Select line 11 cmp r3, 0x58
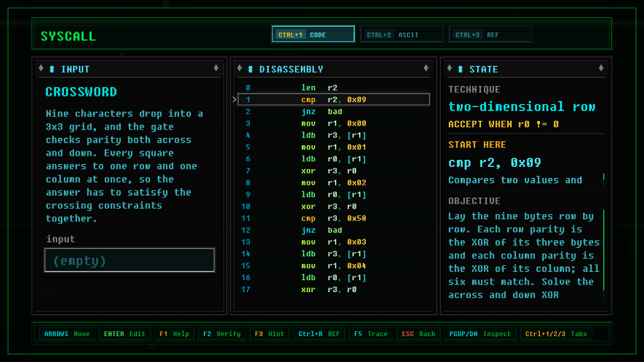Viewport: 644px width, 362px height. click(x=334, y=218)
